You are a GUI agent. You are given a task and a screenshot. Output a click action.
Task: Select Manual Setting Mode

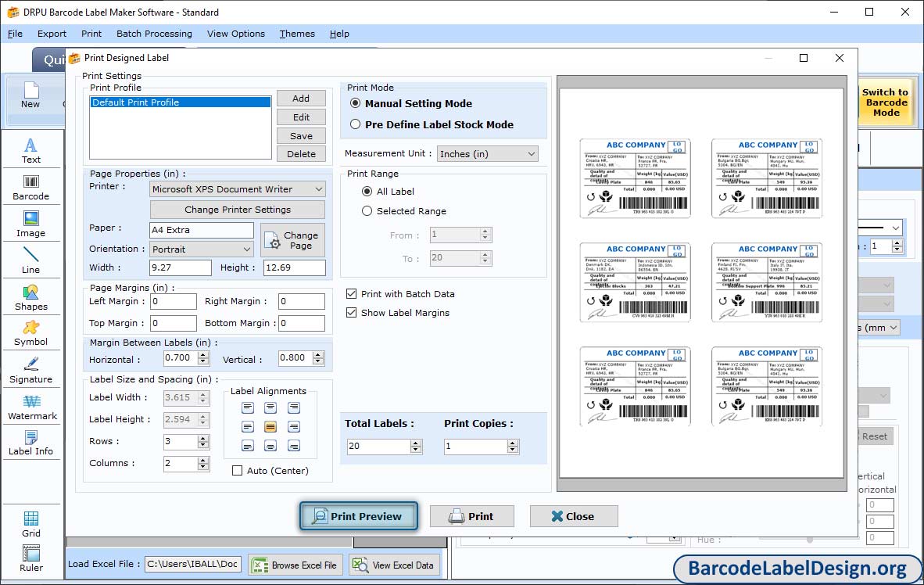pyautogui.click(x=412, y=103)
